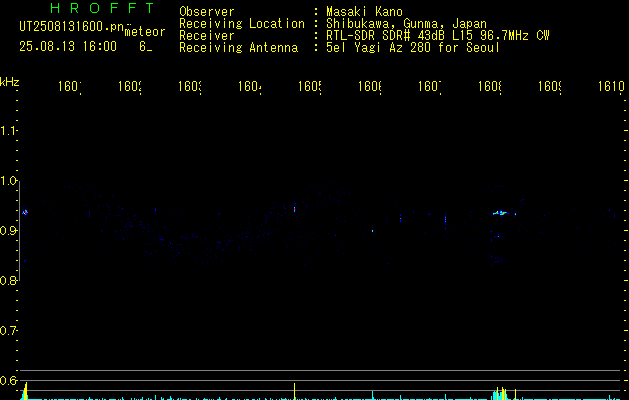Click the bright meteor echo near 1608
The image size is (629, 400).
(500, 213)
